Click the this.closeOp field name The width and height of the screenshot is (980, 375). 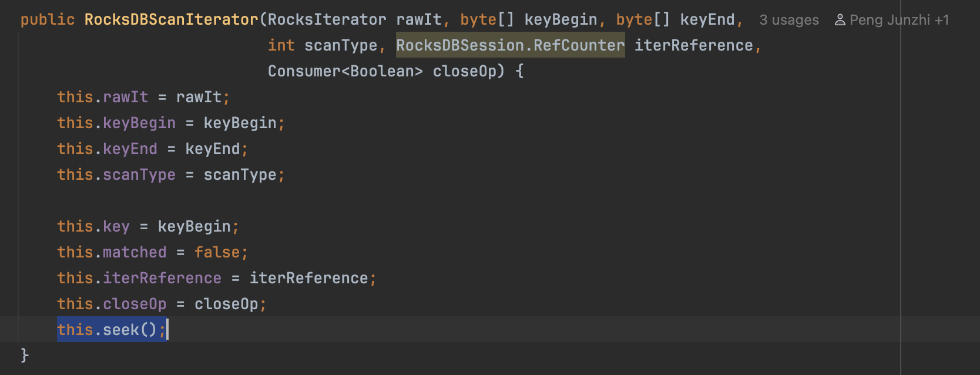[x=135, y=304]
